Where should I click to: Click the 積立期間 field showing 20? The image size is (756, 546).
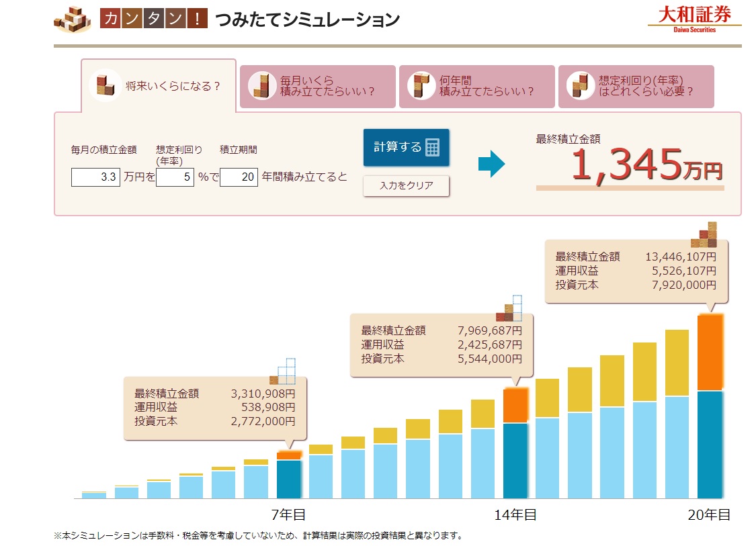tap(239, 177)
